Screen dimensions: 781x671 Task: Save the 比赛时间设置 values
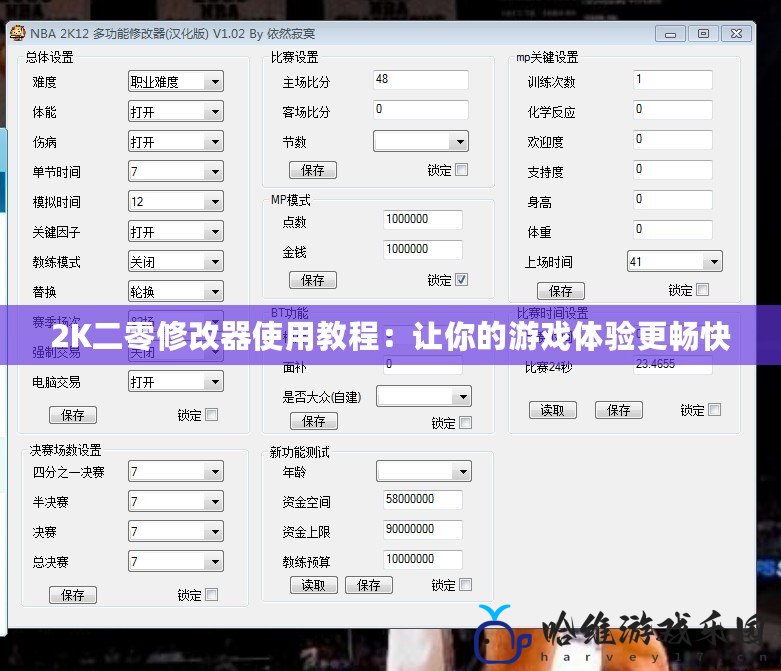[619, 410]
